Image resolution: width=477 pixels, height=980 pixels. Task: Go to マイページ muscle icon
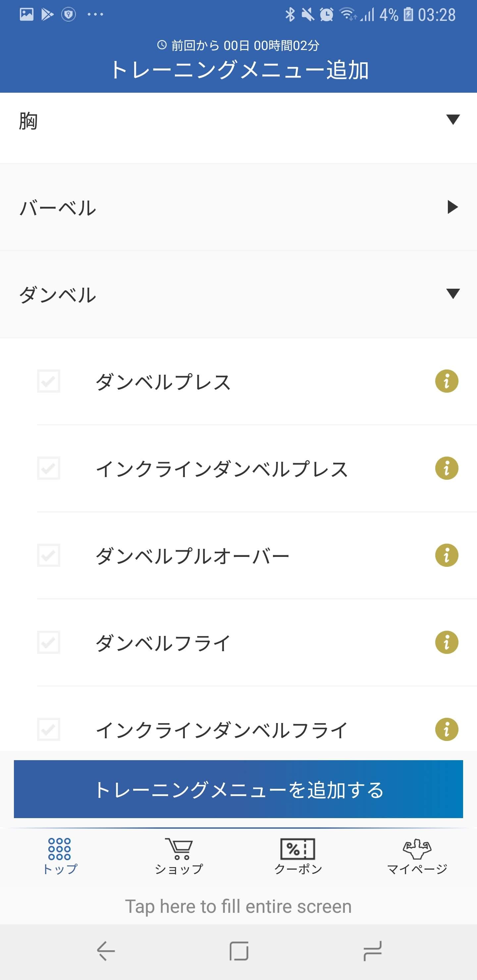click(417, 849)
